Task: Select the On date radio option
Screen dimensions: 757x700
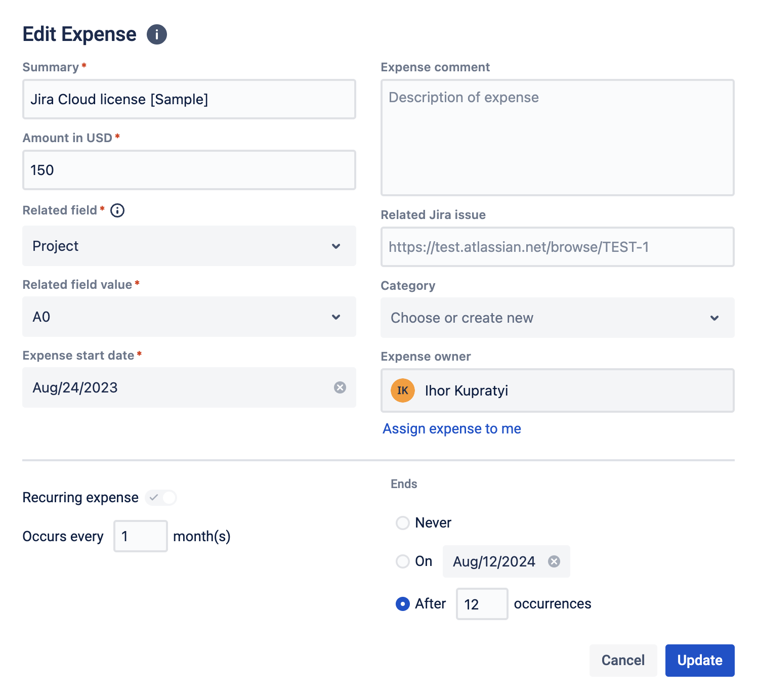Action: pos(403,561)
